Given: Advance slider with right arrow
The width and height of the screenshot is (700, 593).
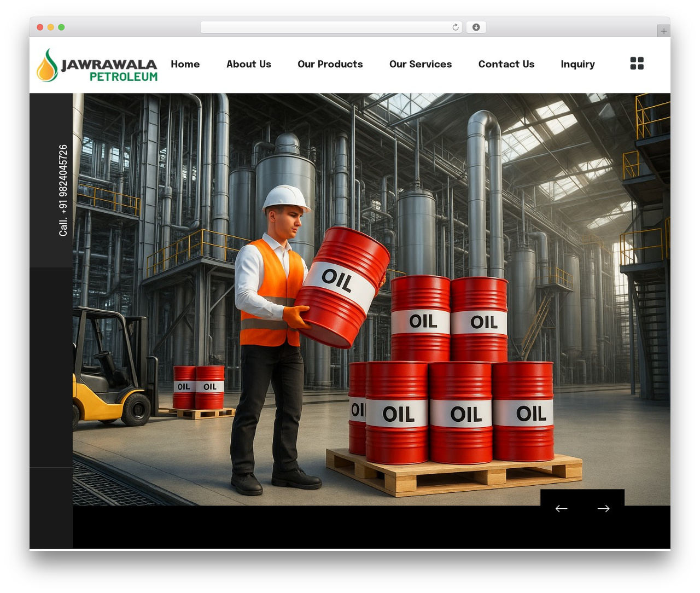Looking at the screenshot, I should (603, 509).
